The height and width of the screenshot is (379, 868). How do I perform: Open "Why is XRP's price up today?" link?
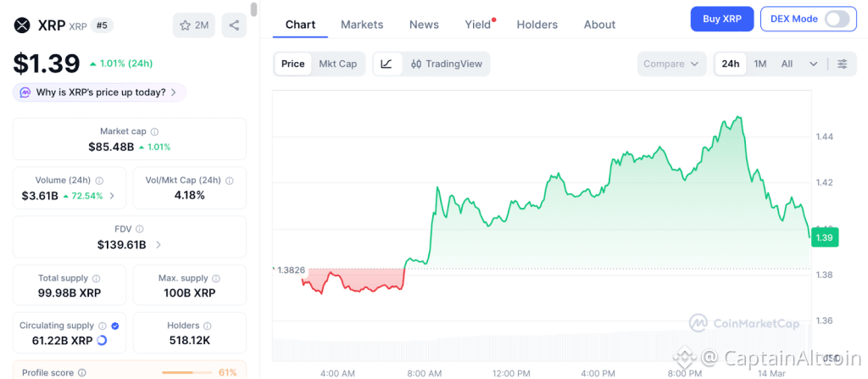[100, 92]
